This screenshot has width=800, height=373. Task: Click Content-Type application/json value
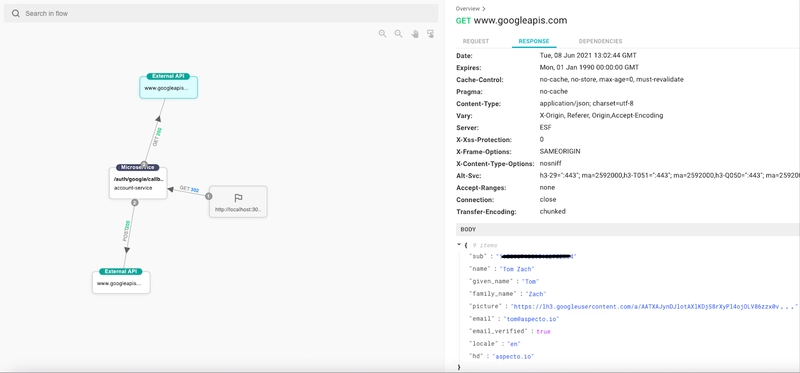(586, 104)
